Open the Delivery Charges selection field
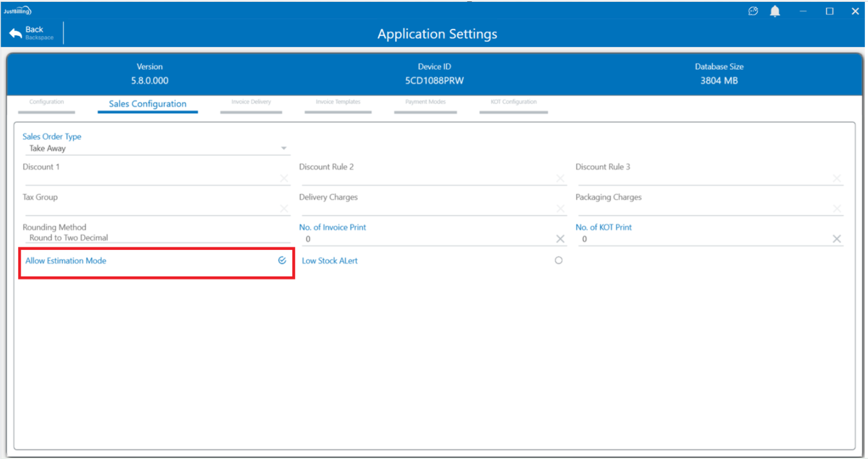868x459 pixels. pyautogui.click(x=427, y=208)
